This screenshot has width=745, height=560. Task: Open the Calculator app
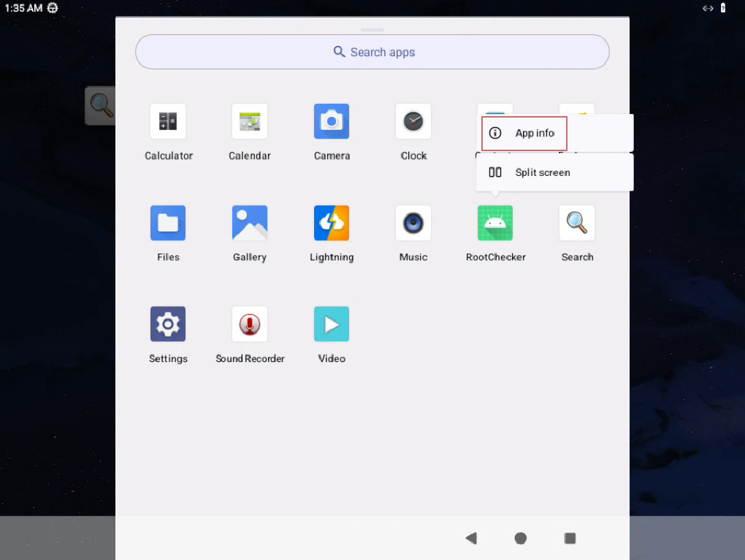pyautogui.click(x=168, y=122)
